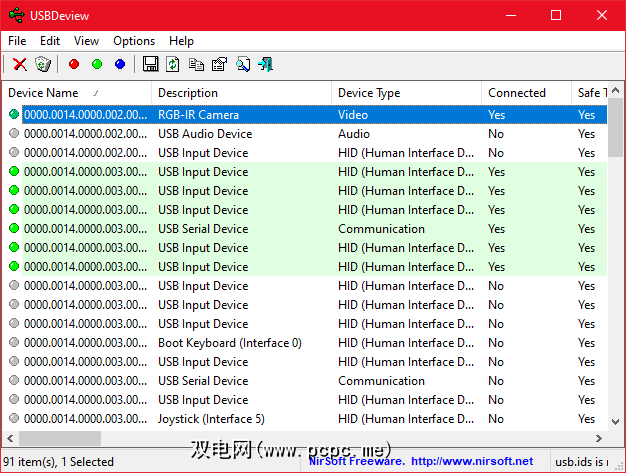The image size is (626, 473).
Task: Click Communication type in disconnected serial row
Action: click(x=381, y=381)
